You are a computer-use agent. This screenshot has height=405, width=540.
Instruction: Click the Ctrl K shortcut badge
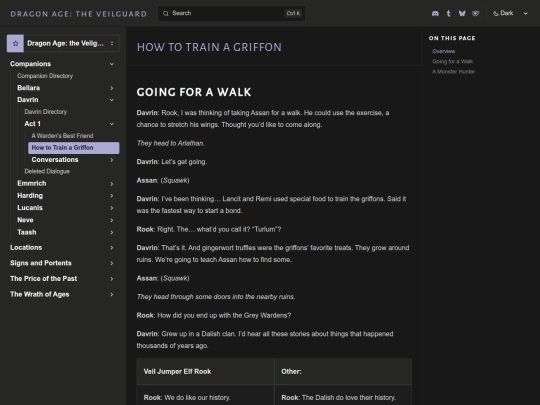pyautogui.click(x=293, y=13)
